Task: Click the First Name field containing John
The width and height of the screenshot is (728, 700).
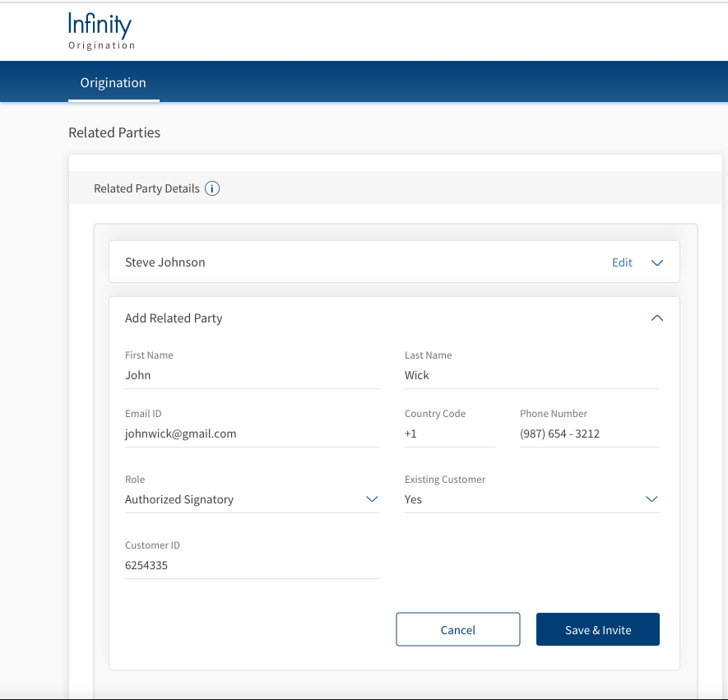Action: 252,375
